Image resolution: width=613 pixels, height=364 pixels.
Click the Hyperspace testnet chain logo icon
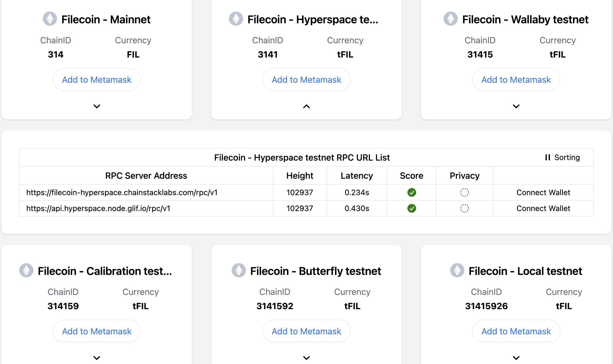(x=236, y=19)
